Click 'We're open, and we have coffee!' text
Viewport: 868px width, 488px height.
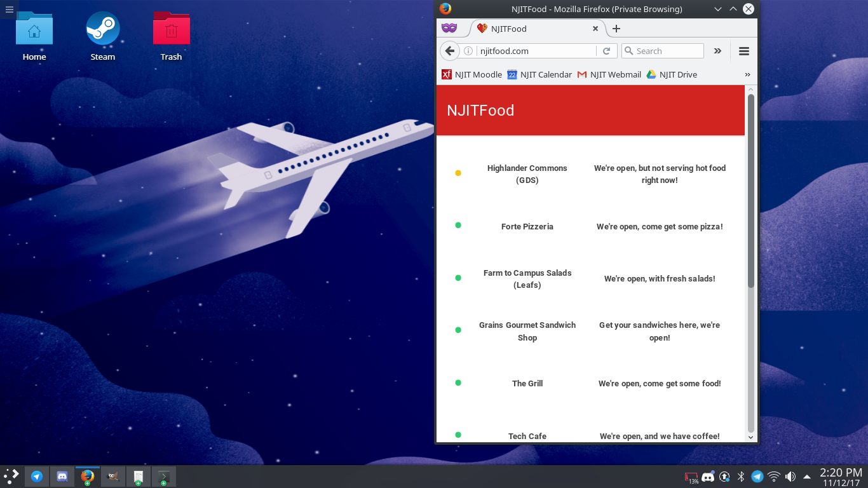(x=660, y=436)
